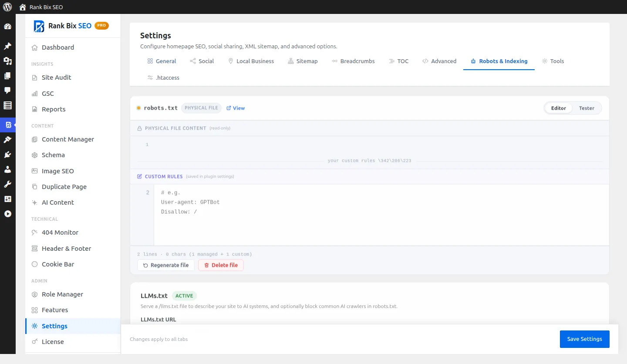Switch to the Advanced tab

tap(439, 61)
